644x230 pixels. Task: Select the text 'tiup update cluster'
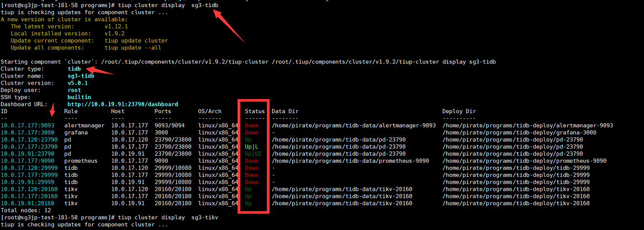click(136, 41)
